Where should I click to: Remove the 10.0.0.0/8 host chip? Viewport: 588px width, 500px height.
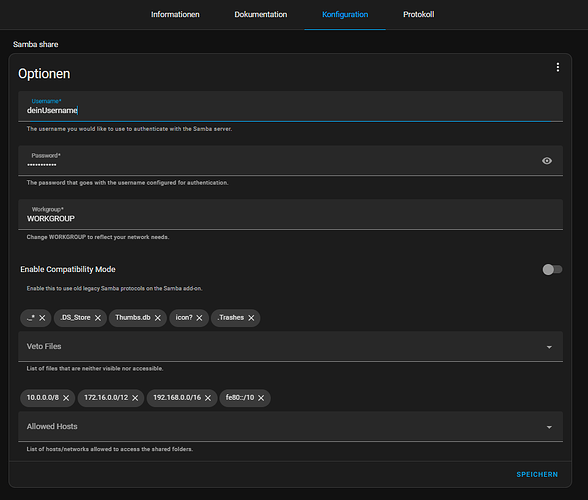tap(66, 398)
